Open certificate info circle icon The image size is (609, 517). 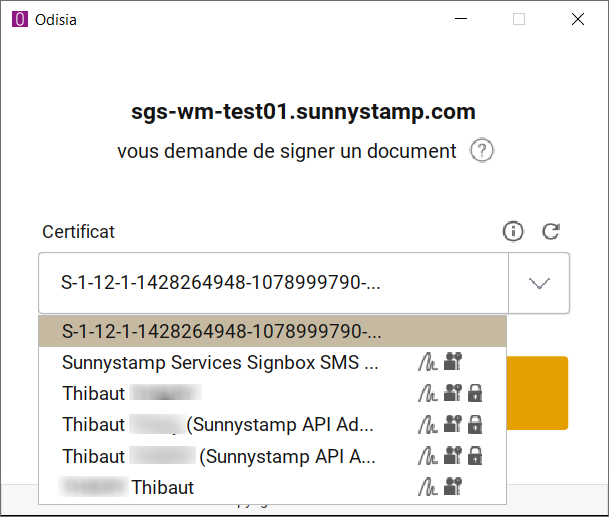(513, 232)
